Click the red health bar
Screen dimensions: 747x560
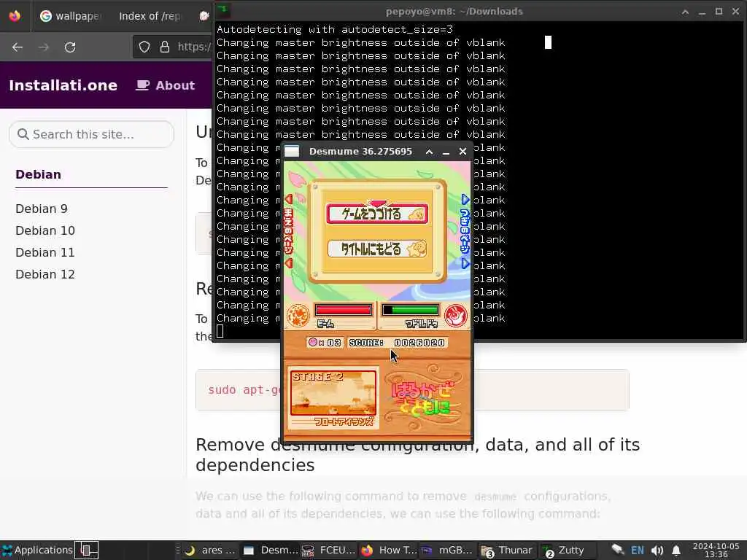(343, 311)
